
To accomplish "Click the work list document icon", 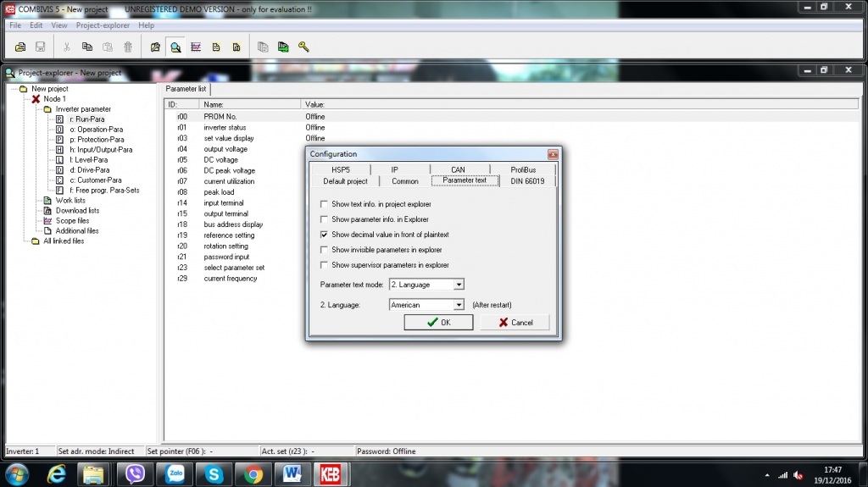I will (216, 47).
